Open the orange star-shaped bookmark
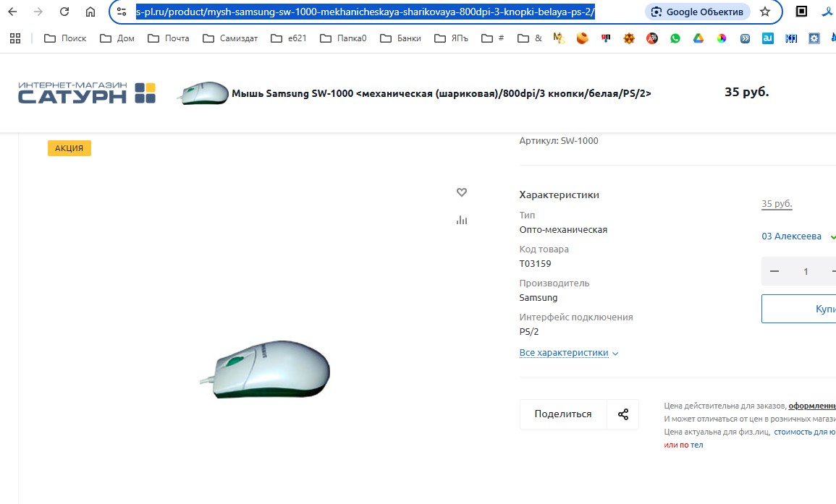Image resolution: width=836 pixels, height=504 pixels. click(629, 38)
